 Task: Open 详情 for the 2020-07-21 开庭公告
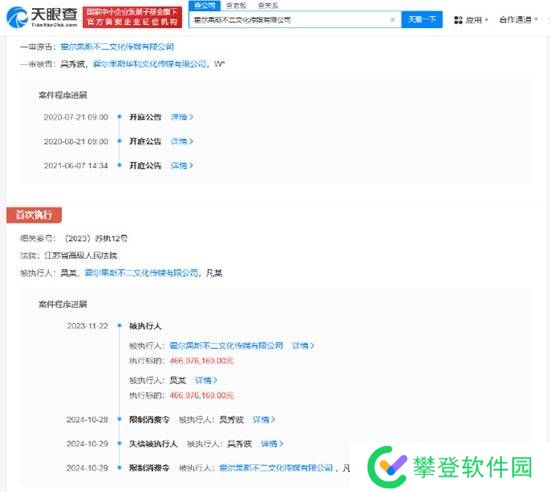point(182,117)
